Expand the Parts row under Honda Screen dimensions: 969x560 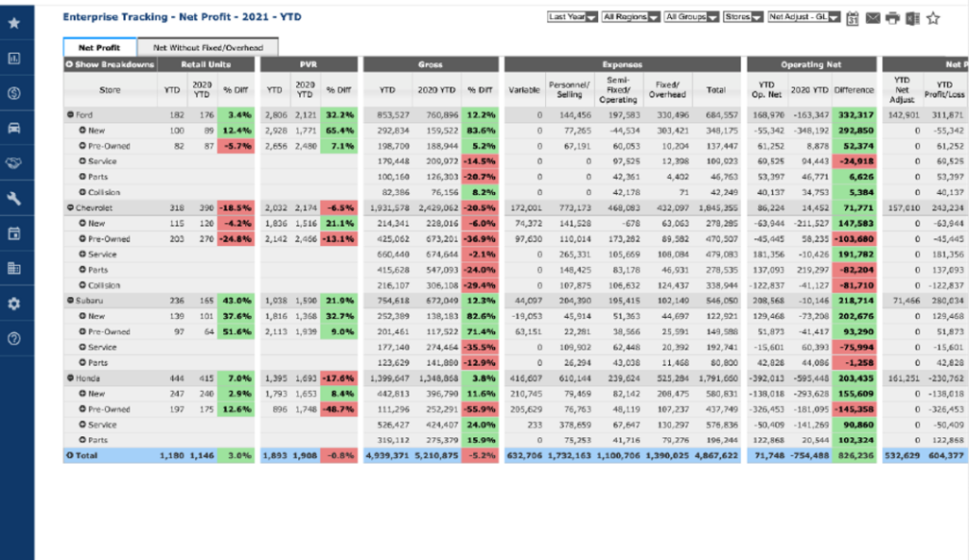[82, 440]
